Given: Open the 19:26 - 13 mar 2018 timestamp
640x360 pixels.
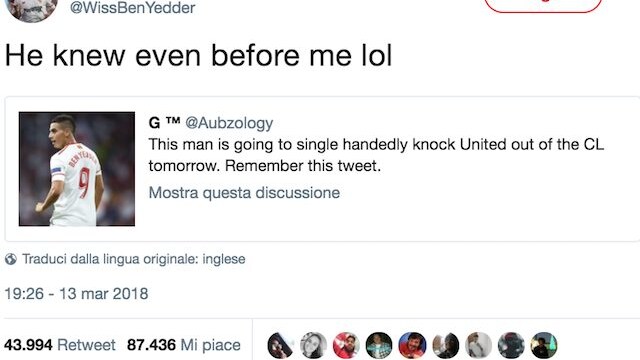Looking at the screenshot, I should (x=76, y=293).
